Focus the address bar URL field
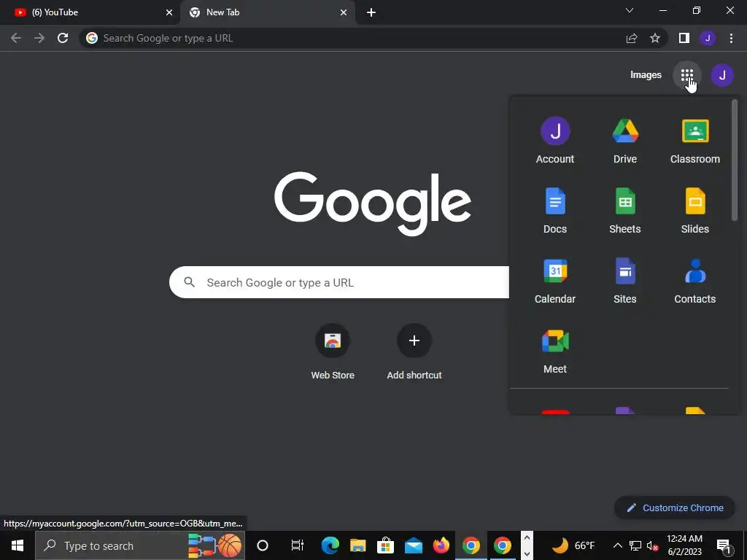The width and height of the screenshot is (747, 560). (352, 38)
